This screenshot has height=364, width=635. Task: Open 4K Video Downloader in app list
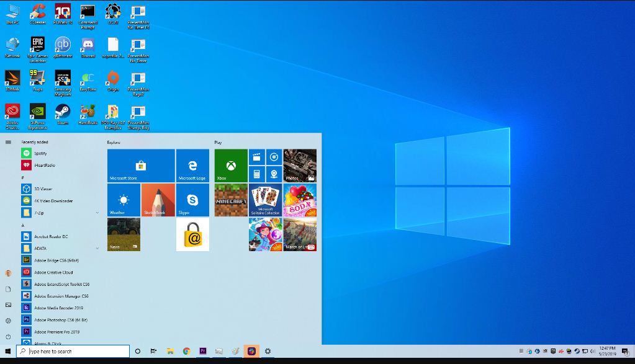[x=60, y=201]
